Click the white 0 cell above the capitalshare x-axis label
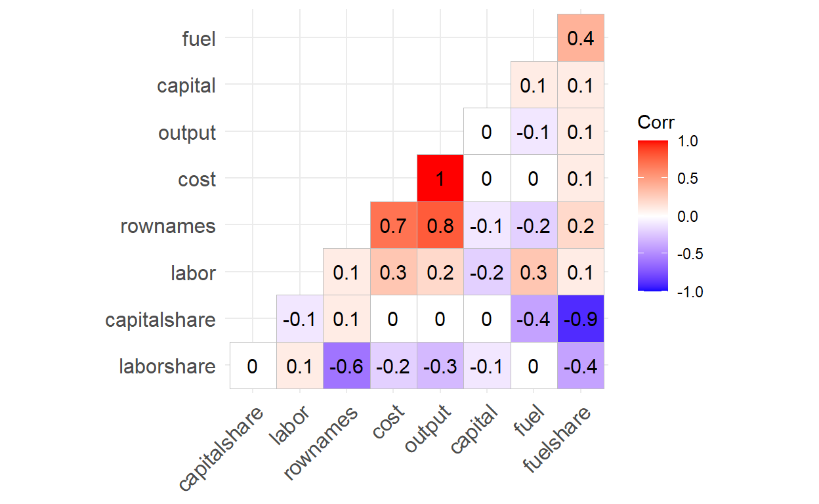Image resolution: width=819 pixels, height=504 pixels. (x=253, y=366)
